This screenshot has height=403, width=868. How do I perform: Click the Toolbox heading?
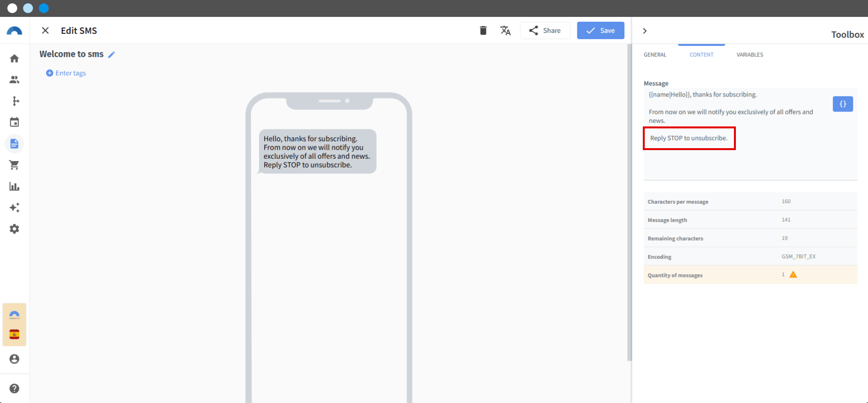847,34
